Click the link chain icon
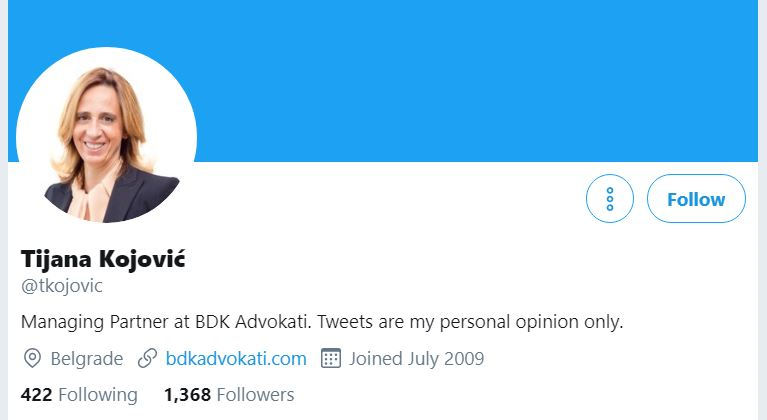 (x=147, y=358)
